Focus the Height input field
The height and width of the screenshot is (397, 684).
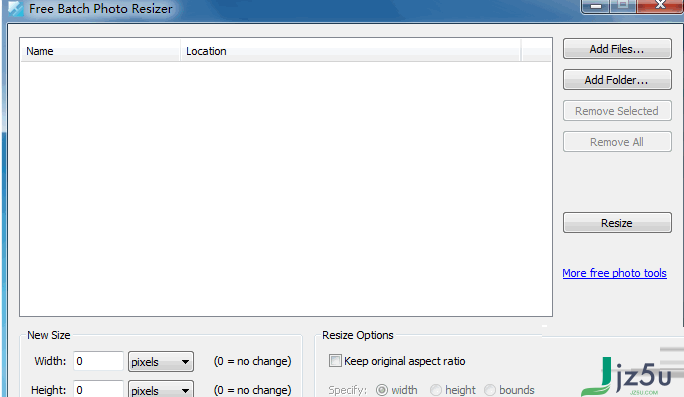point(99,389)
